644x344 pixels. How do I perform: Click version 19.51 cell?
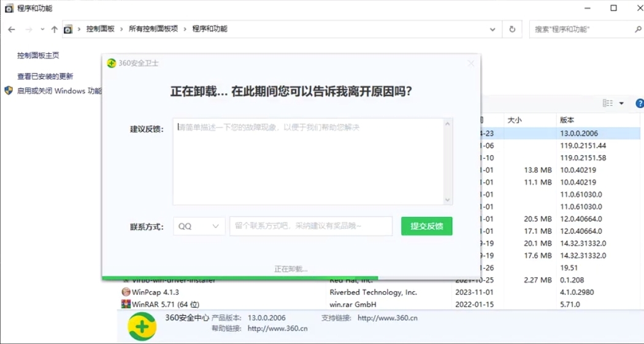tap(569, 267)
